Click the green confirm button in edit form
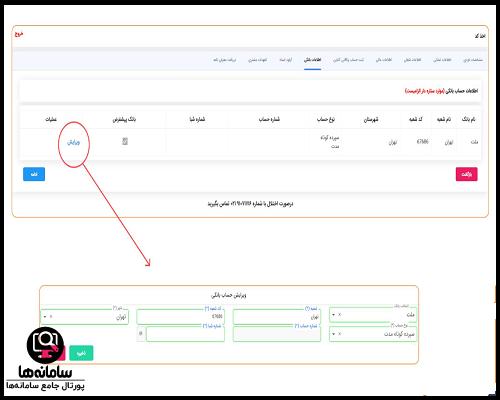 (x=81, y=353)
